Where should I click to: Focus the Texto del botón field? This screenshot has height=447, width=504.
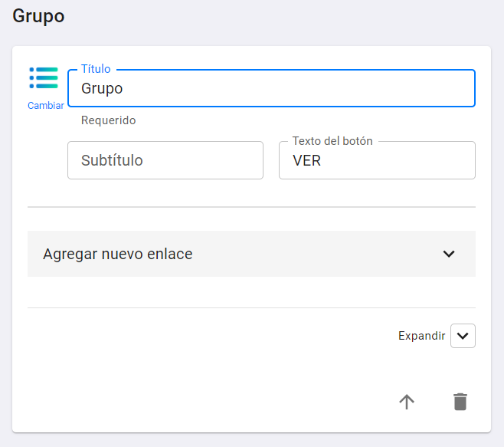point(377,160)
